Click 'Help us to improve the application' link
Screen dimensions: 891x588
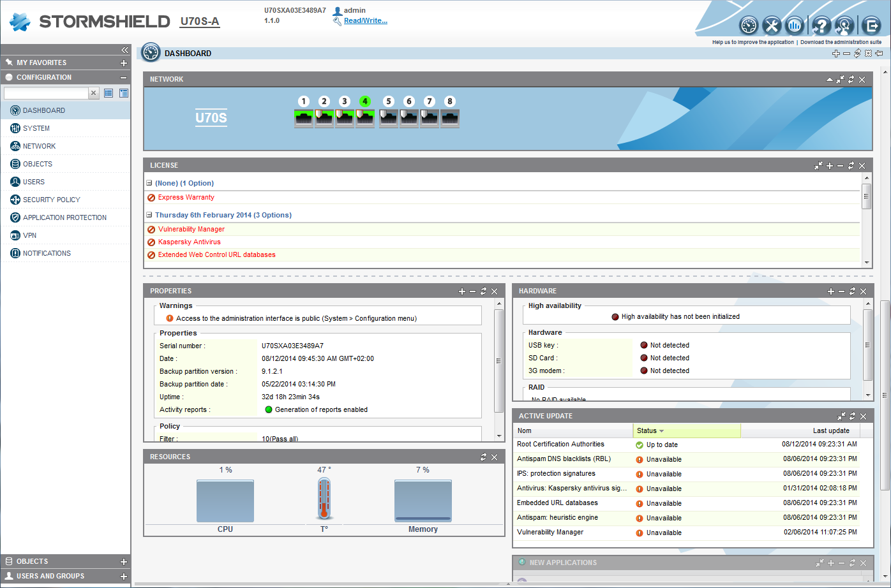(753, 42)
